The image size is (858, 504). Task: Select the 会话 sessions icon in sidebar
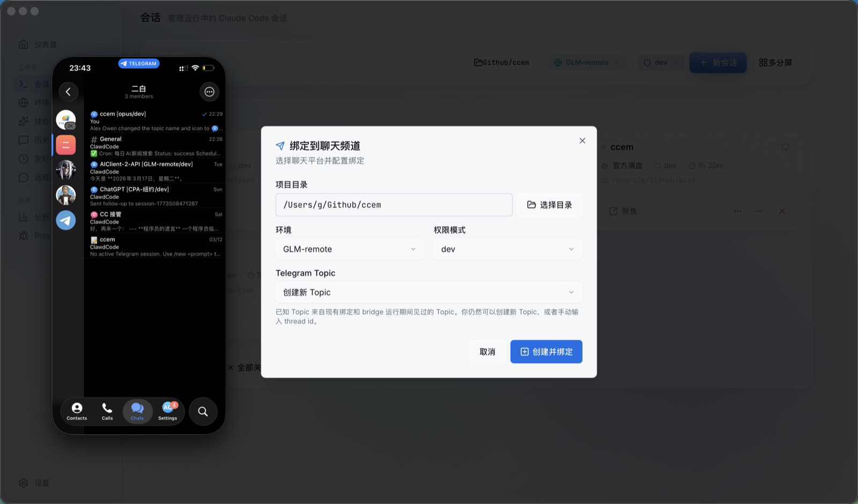[24, 84]
